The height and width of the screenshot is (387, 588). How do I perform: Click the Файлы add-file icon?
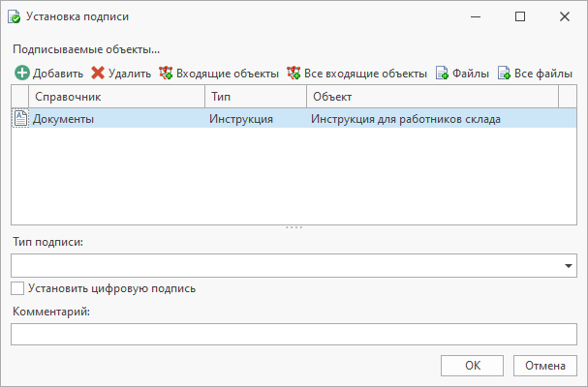tap(442, 73)
